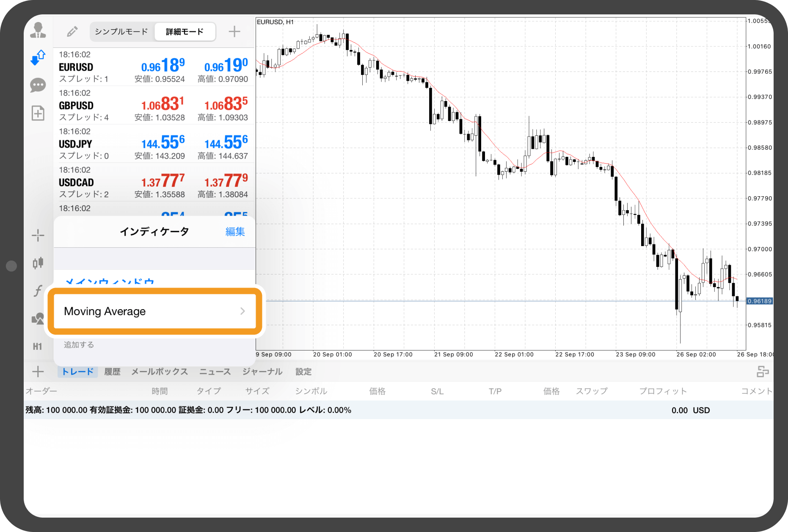Click the EURUSD, H1 chart title
Screen dimensions: 788x532
[x=275, y=22]
